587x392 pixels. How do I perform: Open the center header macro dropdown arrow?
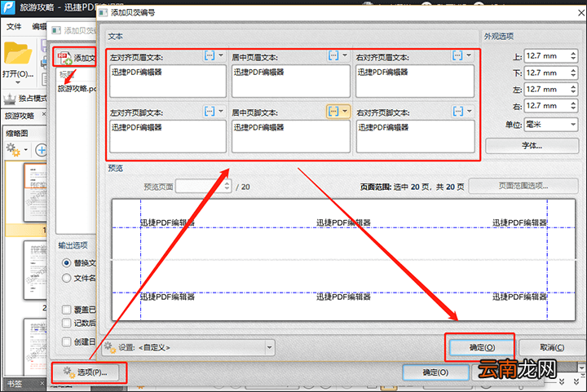click(345, 55)
